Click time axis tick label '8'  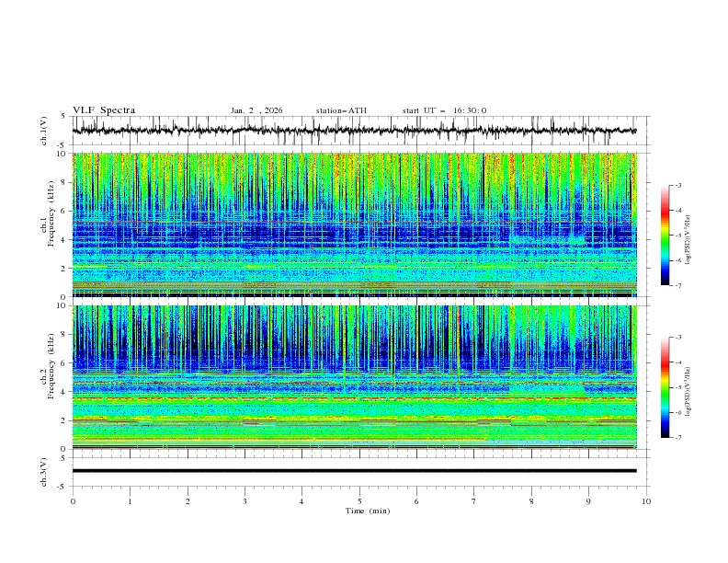click(x=531, y=501)
